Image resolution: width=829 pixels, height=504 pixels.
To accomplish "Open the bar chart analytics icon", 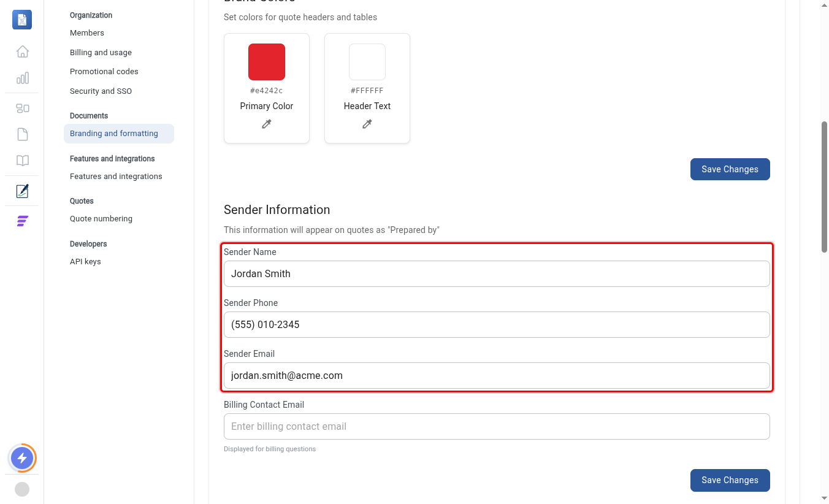I will 22,78.
